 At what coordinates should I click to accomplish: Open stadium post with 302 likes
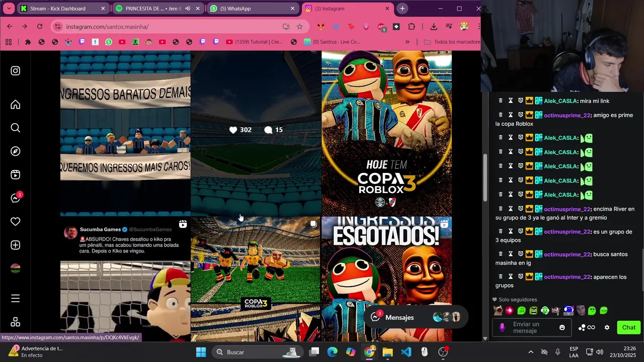pos(256,133)
